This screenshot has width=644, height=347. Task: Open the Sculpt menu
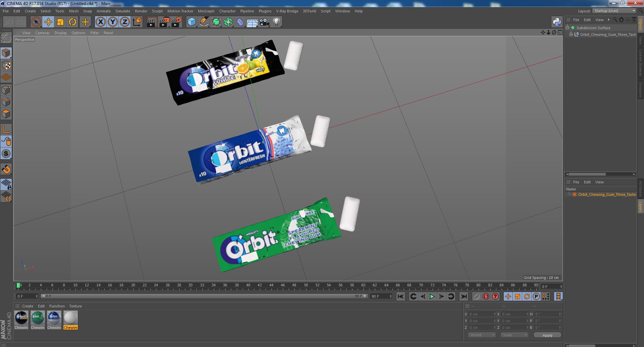tap(157, 11)
